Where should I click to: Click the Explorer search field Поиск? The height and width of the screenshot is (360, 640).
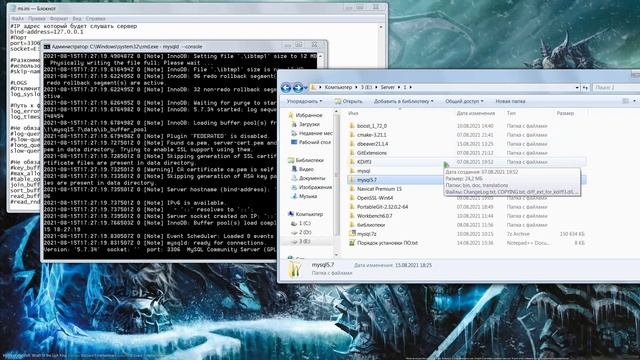pos(616,87)
